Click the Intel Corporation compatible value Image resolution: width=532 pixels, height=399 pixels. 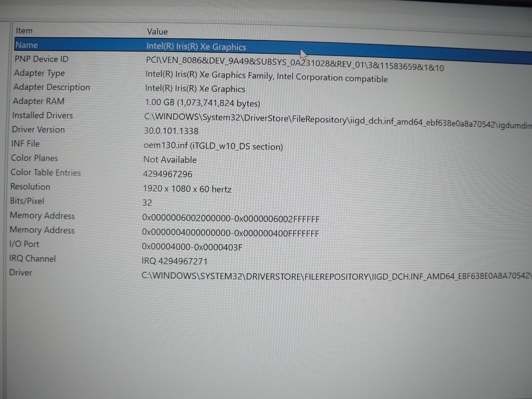(266, 76)
